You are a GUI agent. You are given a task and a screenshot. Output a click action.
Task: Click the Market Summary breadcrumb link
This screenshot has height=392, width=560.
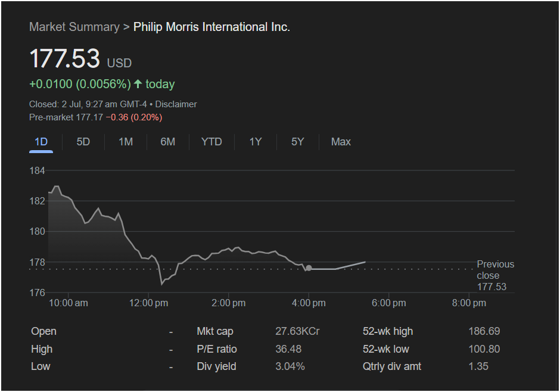click(74, 27)
